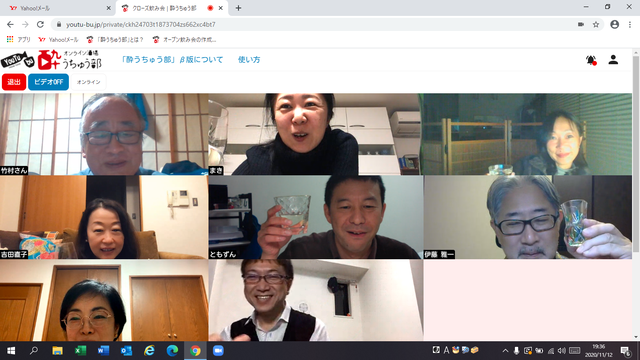Click microphone tray icon
Viewport: 640px width, 360px height.
click(516, 351)
